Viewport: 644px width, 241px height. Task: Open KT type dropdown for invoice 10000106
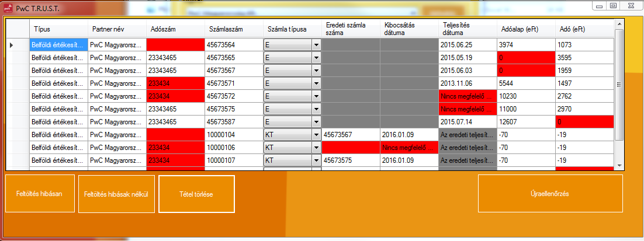coord(316,148)
